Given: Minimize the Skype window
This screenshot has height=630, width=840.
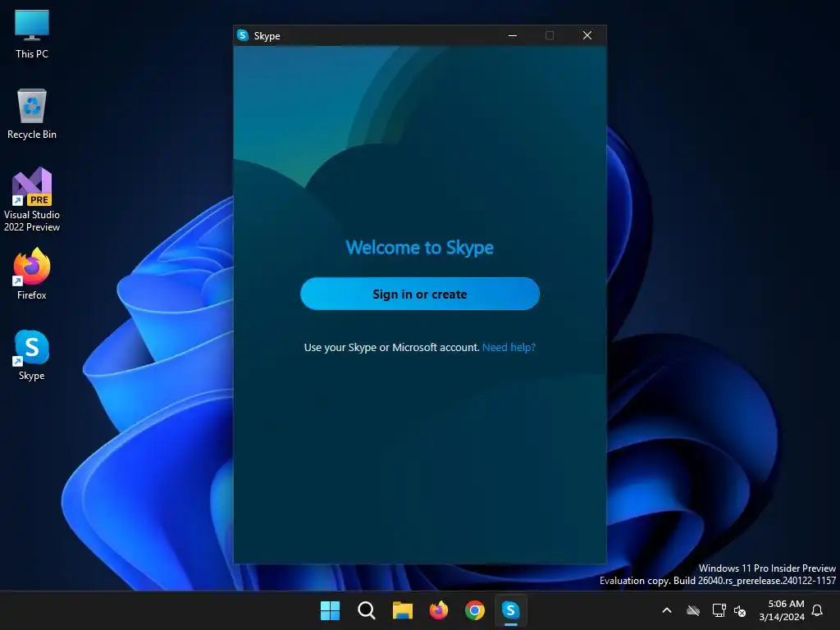Looking at the screenshot, I should point(513,35).
